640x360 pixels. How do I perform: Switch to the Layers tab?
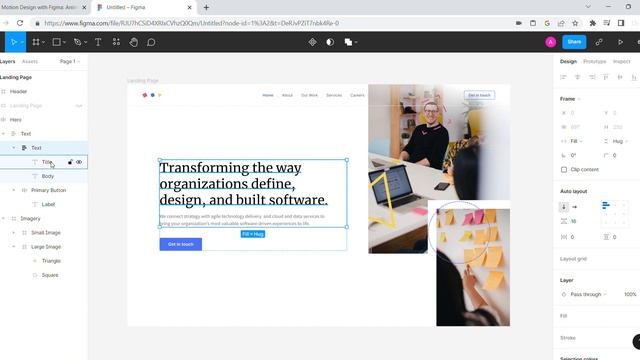7,62
